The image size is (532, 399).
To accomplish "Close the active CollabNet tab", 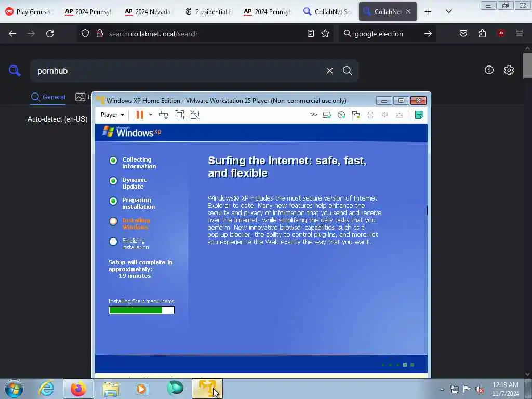I will click(408, 11).
